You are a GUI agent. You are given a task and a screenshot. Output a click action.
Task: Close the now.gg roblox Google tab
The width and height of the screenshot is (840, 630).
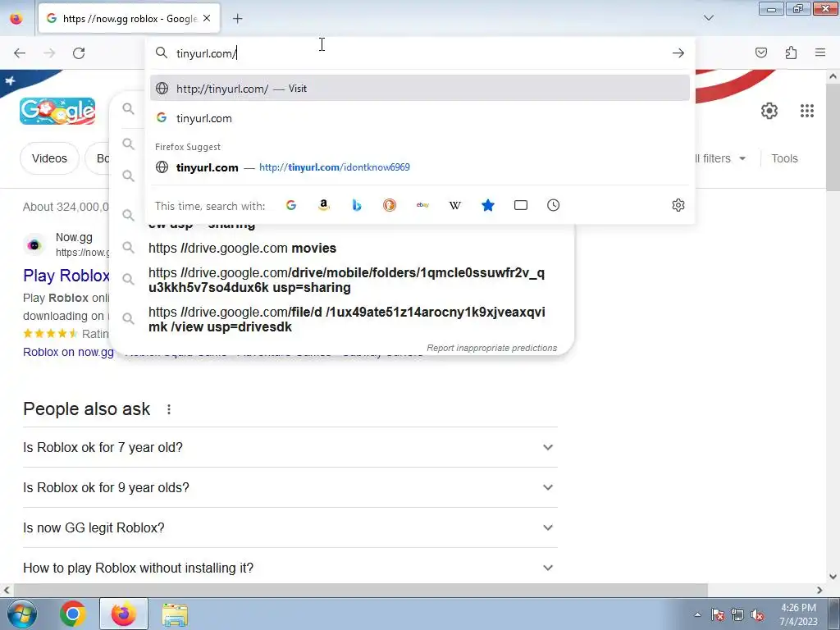[207, 18]
